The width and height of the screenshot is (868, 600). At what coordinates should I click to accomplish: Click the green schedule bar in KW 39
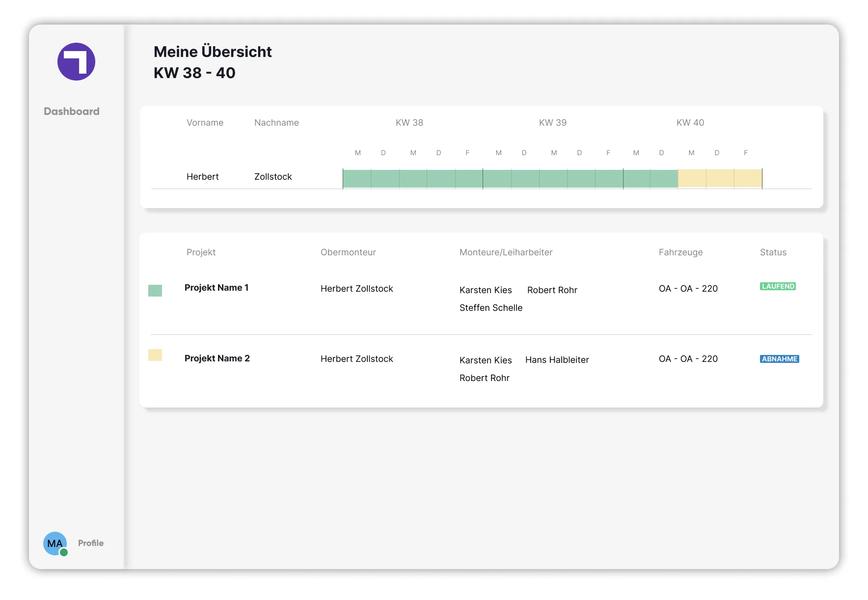click(x=553, y=179)
